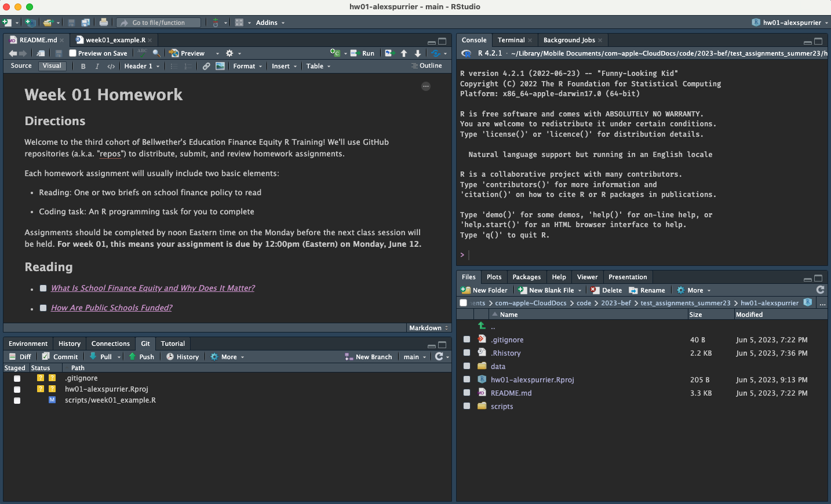Click the Commit button in Git pane
Viewport: 831px width, 504px height.
[60, 357]
